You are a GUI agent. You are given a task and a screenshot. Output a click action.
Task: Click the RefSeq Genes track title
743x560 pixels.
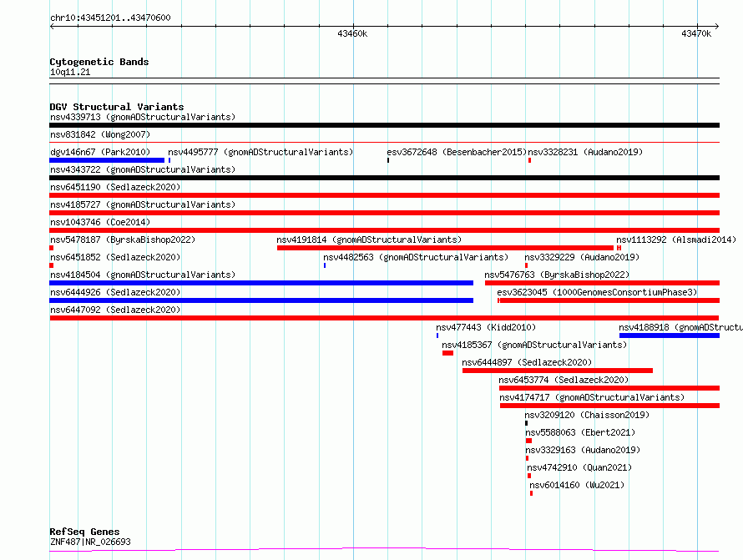[84, 532]
